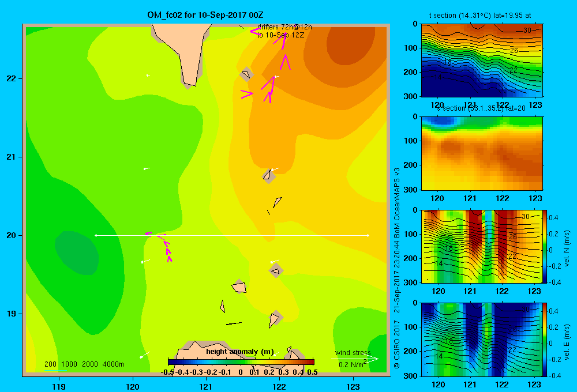Click the western endpoint of the white transect line
This screenshot has height=392, width=577.
(x=96, y=235)
